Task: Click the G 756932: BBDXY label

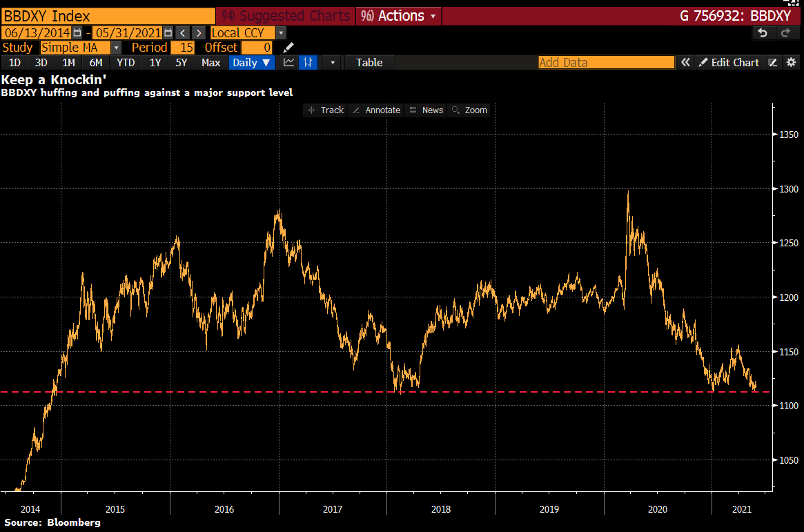Action: [x=735, y=16]
